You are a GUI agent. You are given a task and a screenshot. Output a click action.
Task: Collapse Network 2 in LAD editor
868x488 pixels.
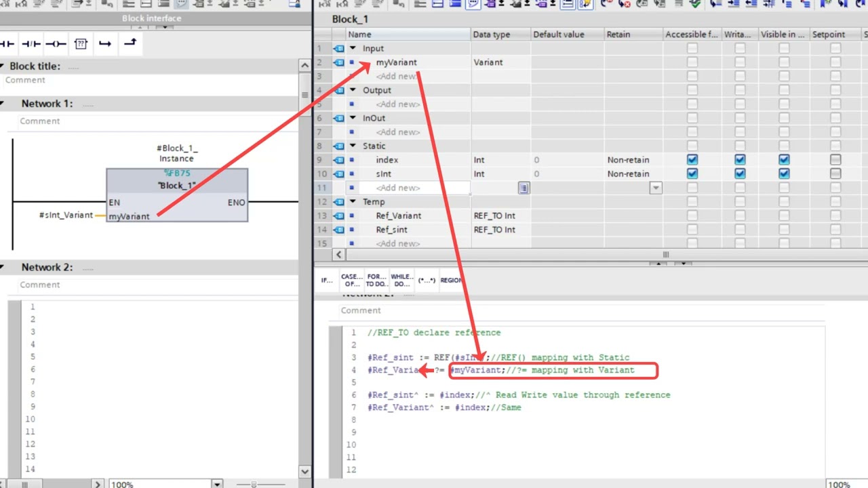point(2,267)
